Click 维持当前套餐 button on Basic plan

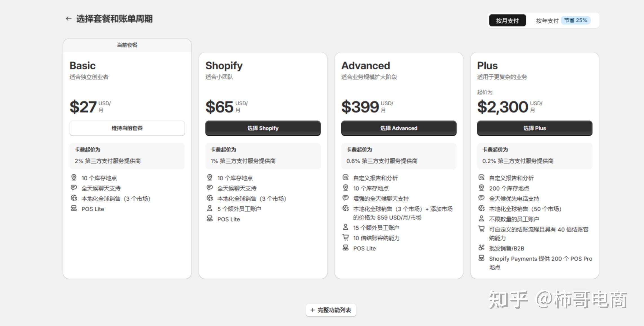tap(127, 128)
